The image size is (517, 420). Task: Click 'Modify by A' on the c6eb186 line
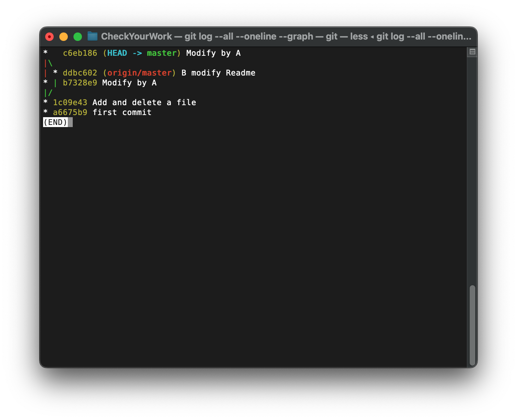pyautogui.click(x=213, y=53)
